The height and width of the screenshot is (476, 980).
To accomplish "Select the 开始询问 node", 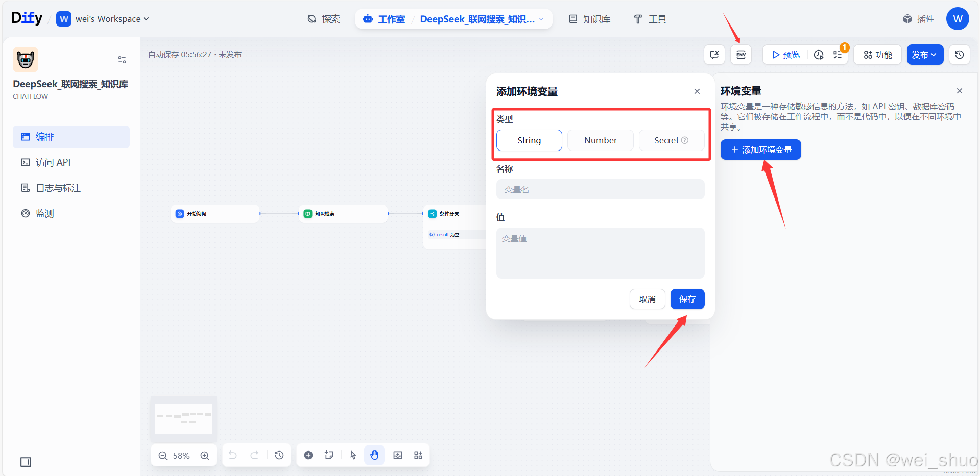I will (x=216, y=214).
